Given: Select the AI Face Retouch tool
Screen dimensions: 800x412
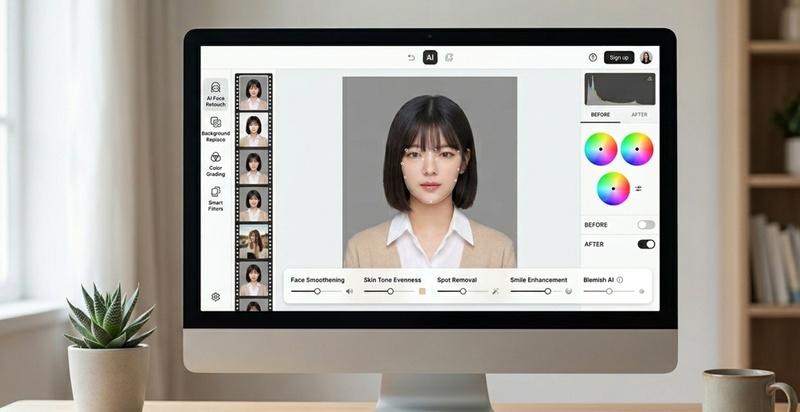Looking at the screenshot, I should [x=215, y=94].
